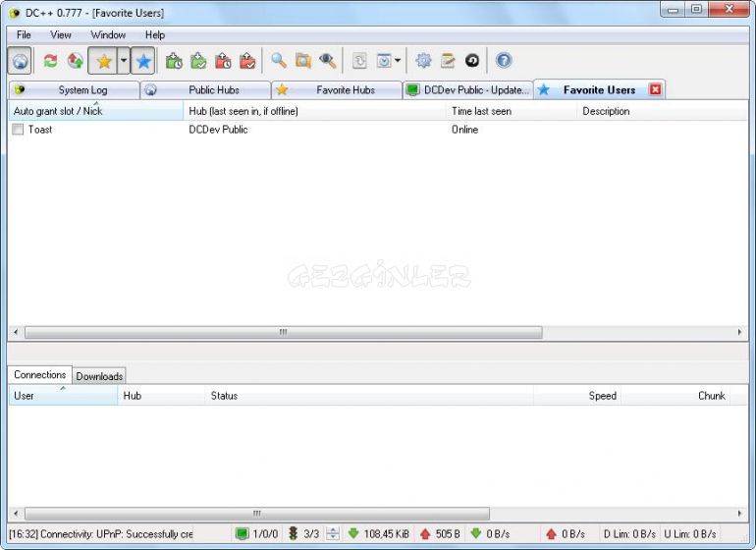
Task: Open Settings with the gear icon
Action: pos(423,61)
